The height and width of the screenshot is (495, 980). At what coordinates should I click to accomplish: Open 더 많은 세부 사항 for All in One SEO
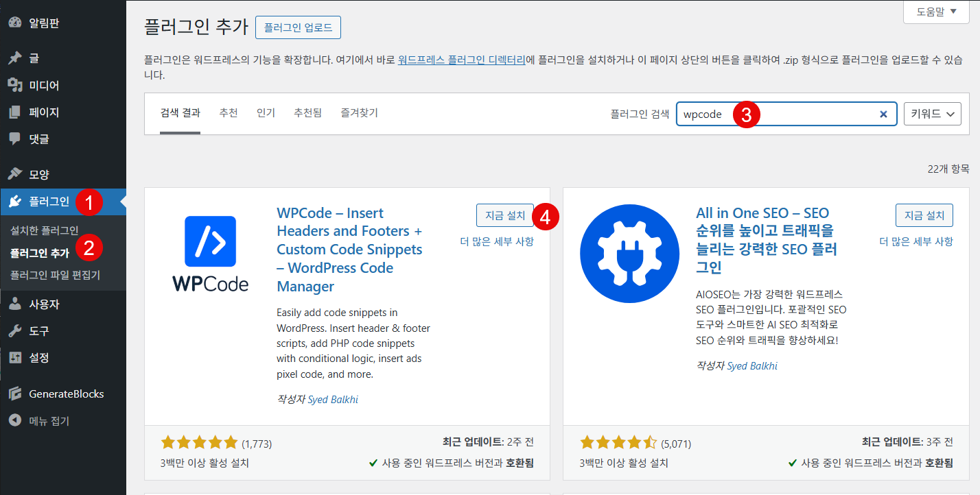[915, 241]
